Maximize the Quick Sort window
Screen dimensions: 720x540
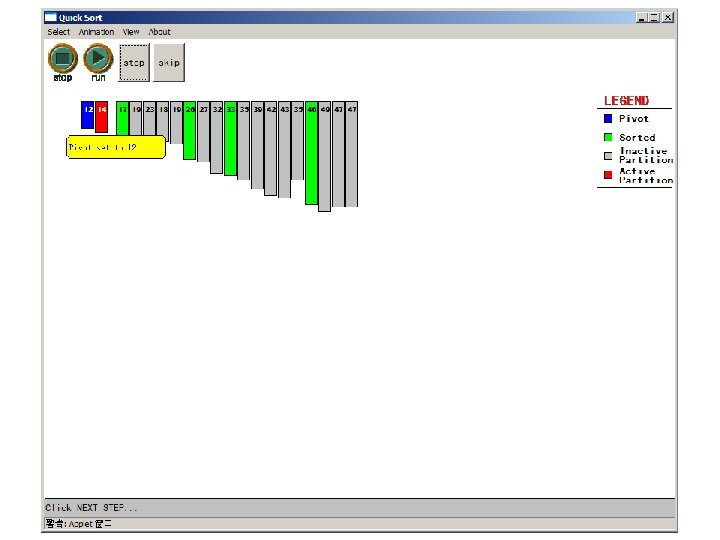pos(655,17)
